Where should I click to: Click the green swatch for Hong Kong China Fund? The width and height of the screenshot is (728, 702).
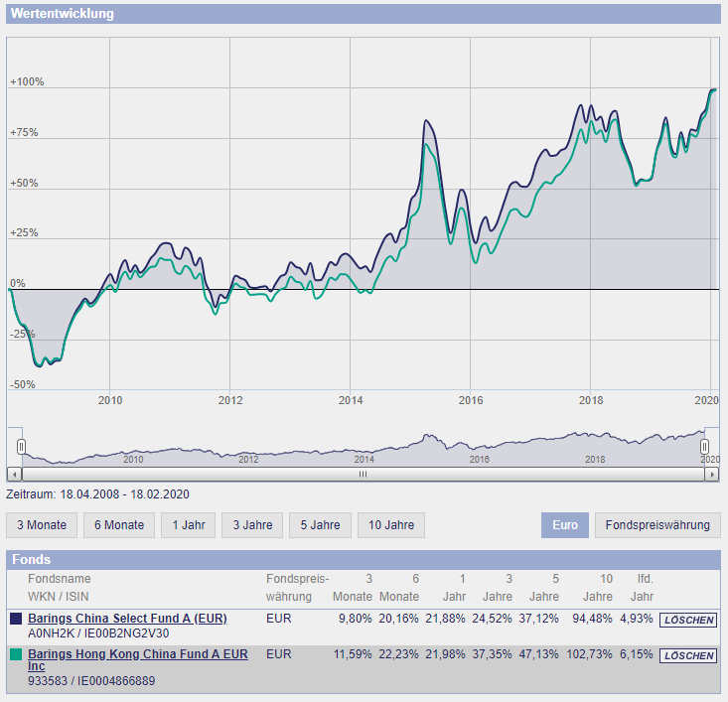pyautogui.click(x=16, y=654)
